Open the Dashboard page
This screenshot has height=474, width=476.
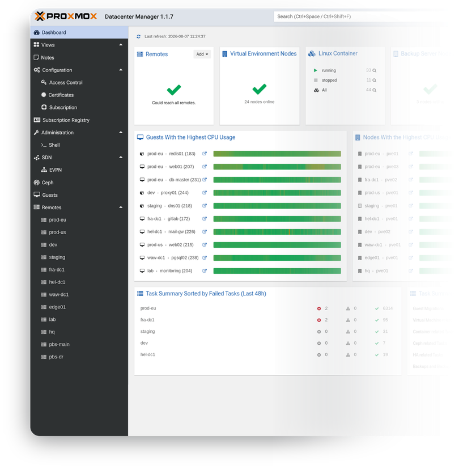tap(79, 32)
